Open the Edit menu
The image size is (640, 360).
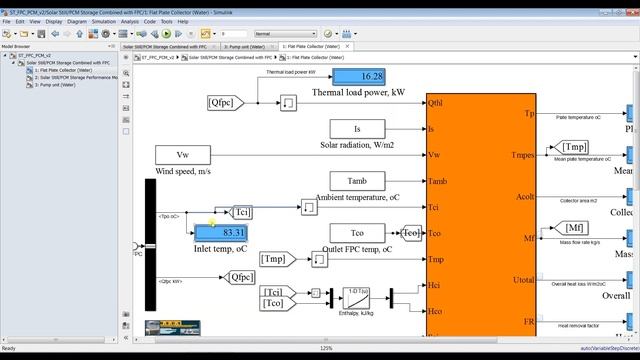(20, 22)
